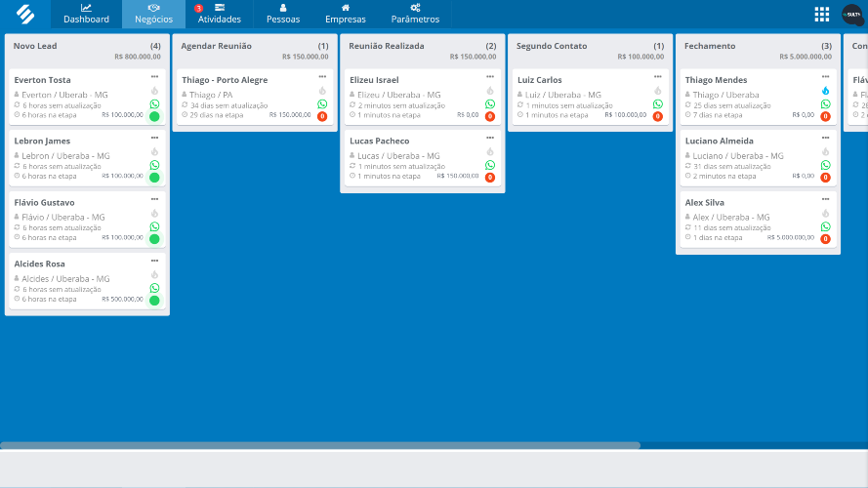Open the three-dot menu on Alcides Rosa card
The image size is (868, 488).
pyautogui.click(x=154, y=261)
